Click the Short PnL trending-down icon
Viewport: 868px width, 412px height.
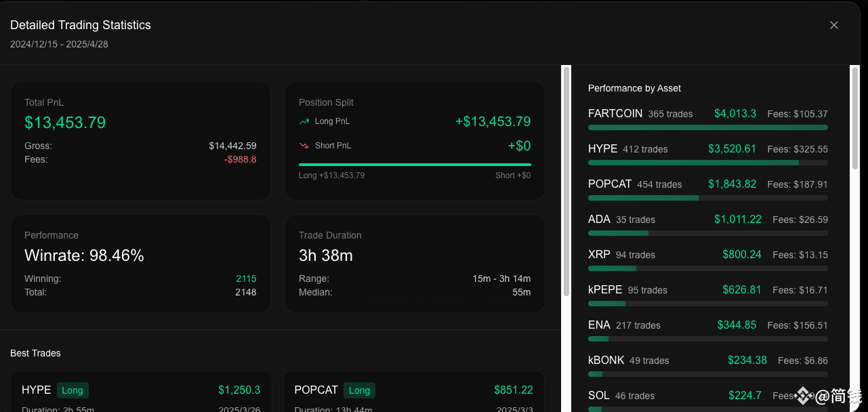click(x=304, y=146)
